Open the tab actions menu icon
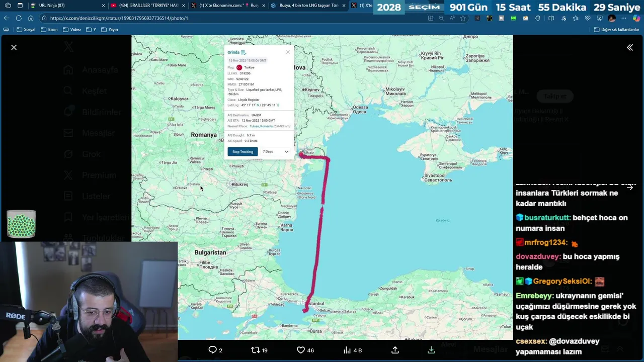 20,6
